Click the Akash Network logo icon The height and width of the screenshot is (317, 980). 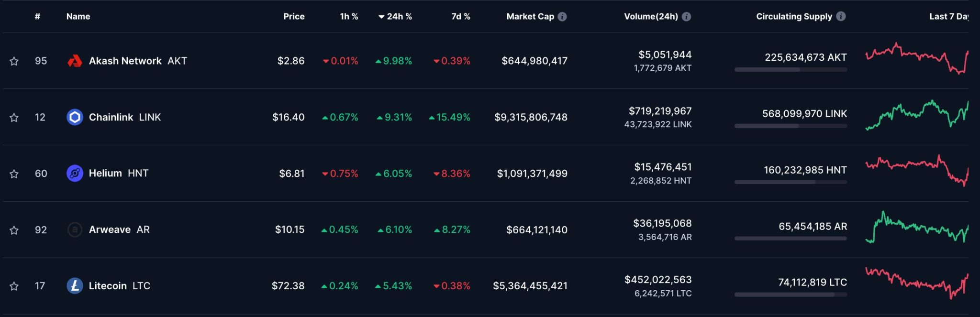point(75,61)
